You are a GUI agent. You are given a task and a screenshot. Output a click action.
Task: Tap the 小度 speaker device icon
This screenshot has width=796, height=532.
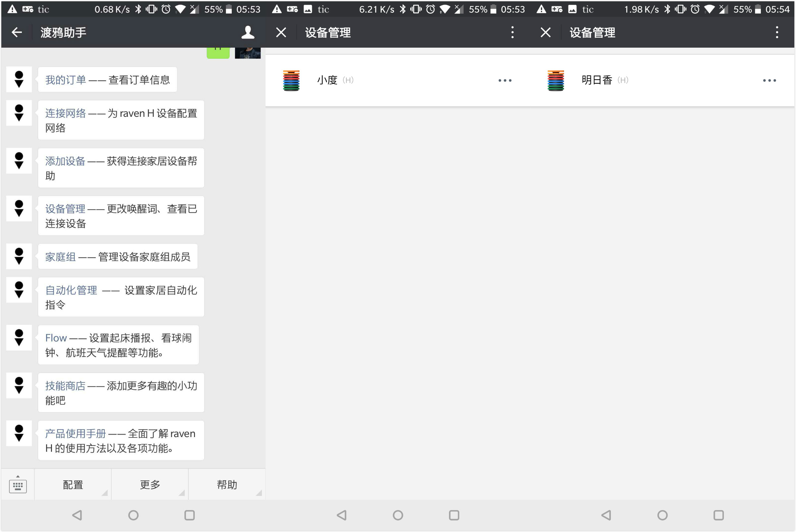pyautogui.click(x=291, y=80)
